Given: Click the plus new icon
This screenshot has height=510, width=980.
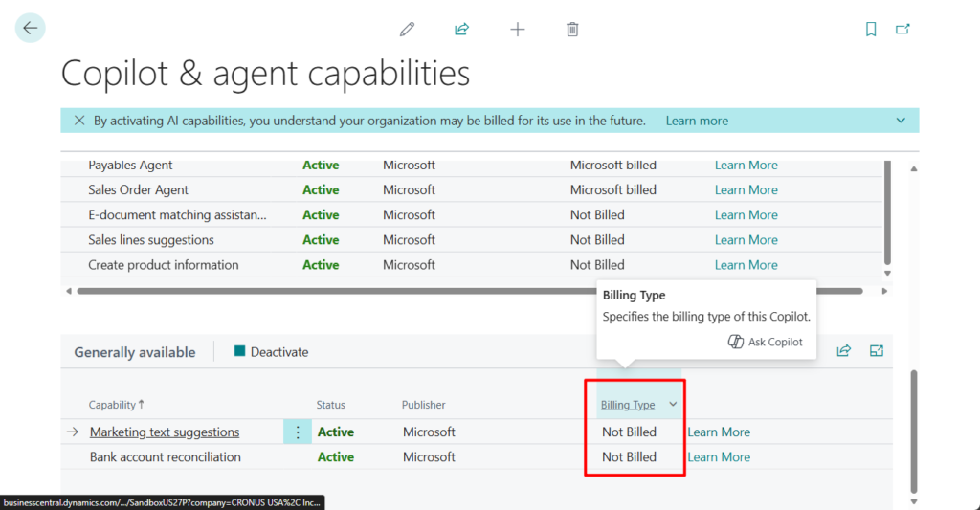Looking at the screenshot, I should click(x=518, y=30).
